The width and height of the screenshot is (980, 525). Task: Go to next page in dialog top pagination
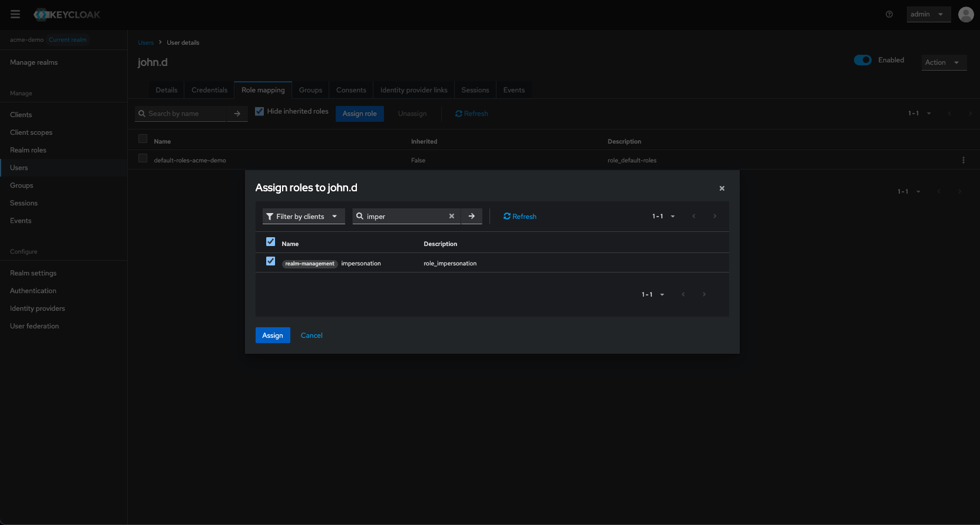point(715,216)
